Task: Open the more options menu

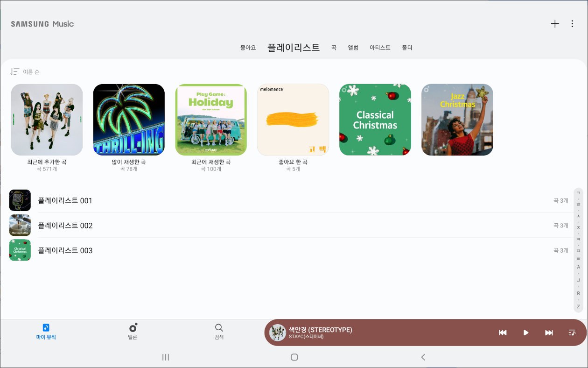Action: pos(572,23)
